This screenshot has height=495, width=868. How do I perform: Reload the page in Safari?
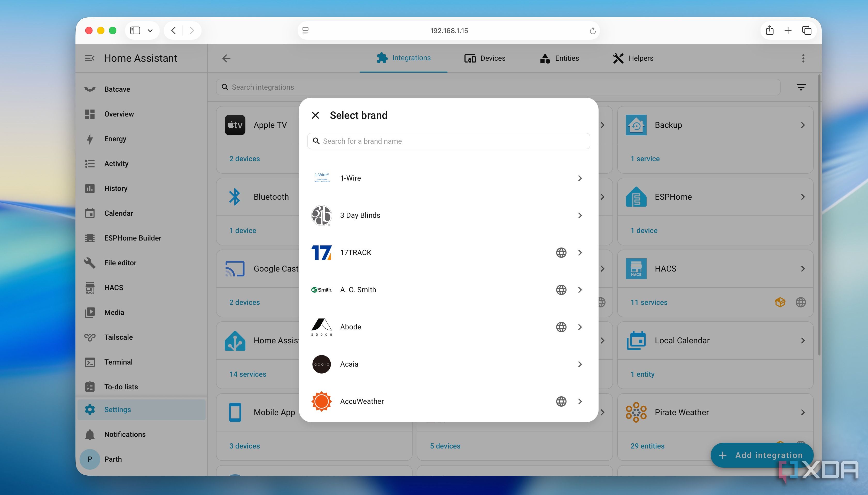[x=592, y=30]
